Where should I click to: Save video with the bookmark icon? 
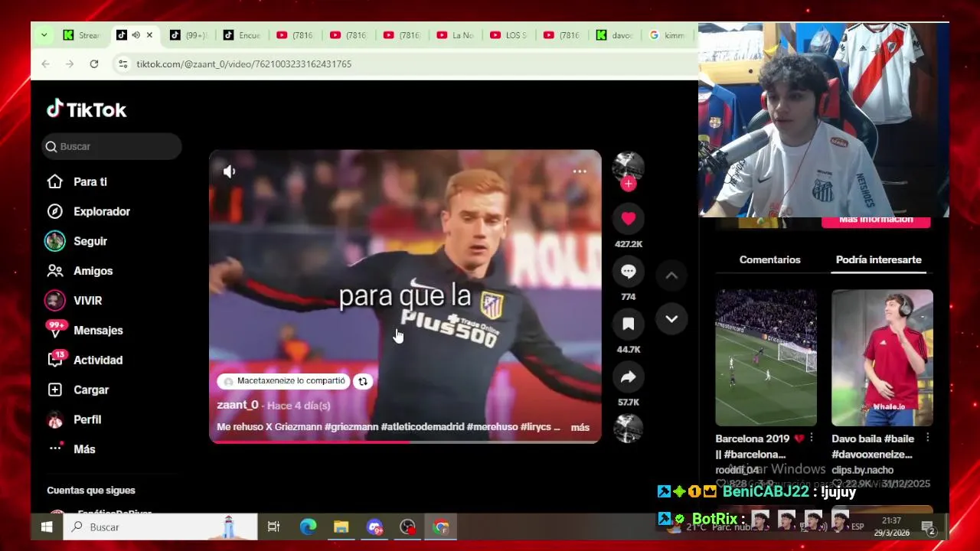pos(629,324)
